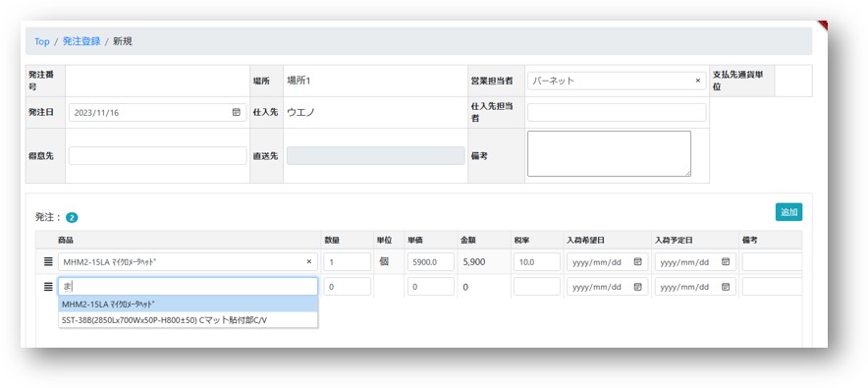This screenshot has height=388, width=868.
Task: Click the order count badge 2
Action: coord(72,217)
